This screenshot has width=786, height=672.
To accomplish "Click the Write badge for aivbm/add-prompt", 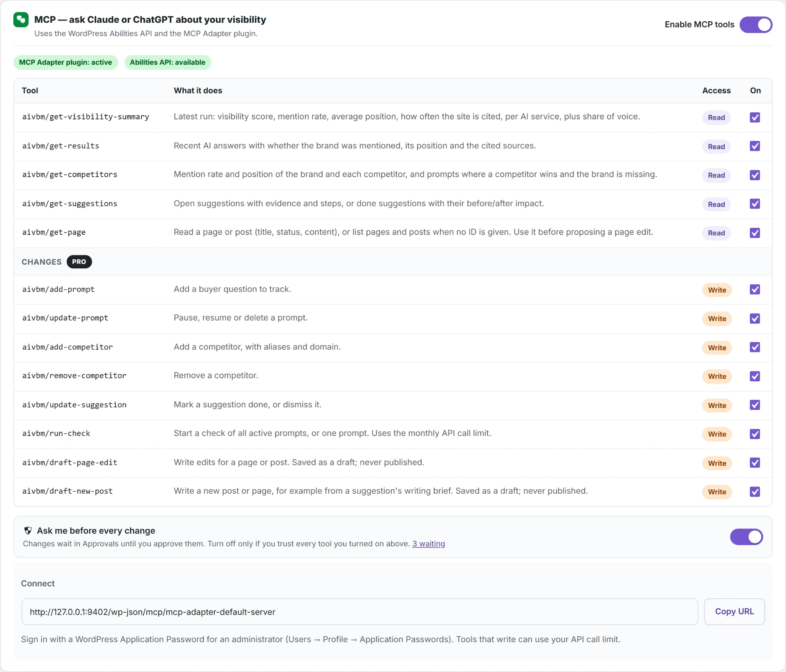I will pos(717,290).
